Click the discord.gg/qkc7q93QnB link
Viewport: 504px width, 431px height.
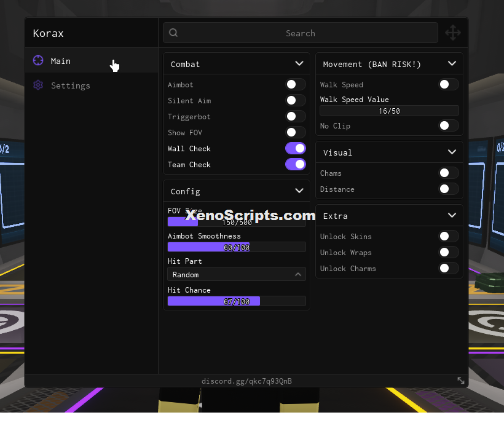click(x=246, y=381)
